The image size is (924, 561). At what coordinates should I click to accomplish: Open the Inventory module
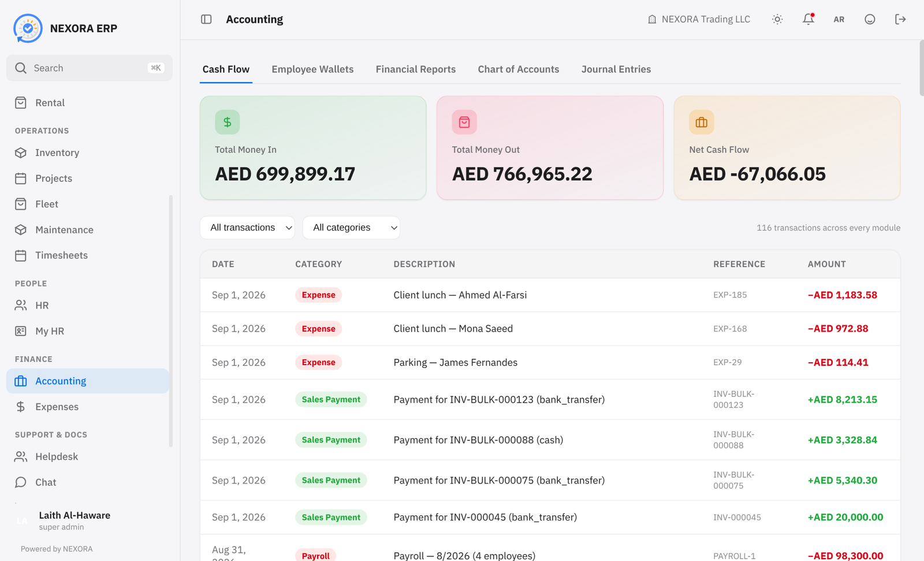[88, 153]
